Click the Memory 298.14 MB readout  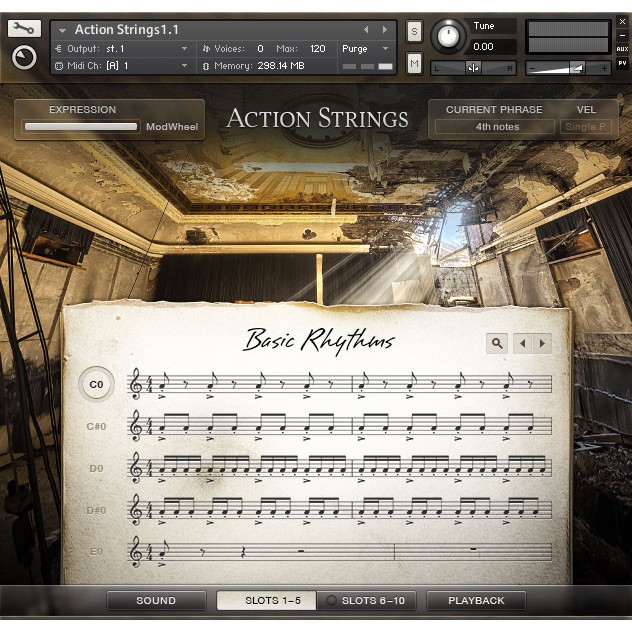[281, 66]
